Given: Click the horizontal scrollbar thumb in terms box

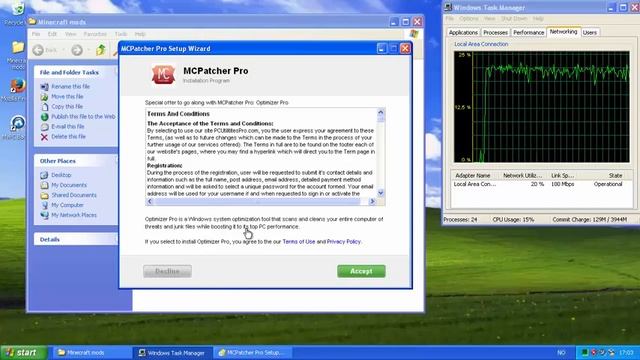Looking at the screenshot, I should tap(257, 201).
